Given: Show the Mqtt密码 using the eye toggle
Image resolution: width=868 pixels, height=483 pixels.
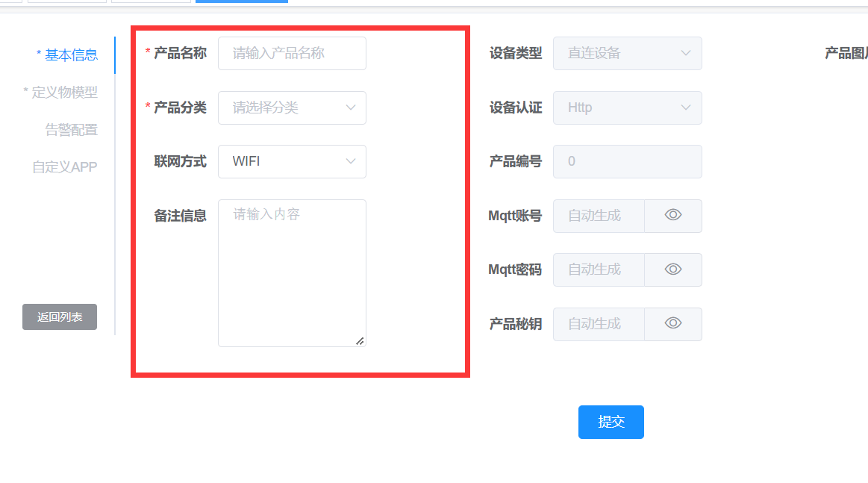Looking at the screenshot, I should pyautogui.click(x=672, y=269).
